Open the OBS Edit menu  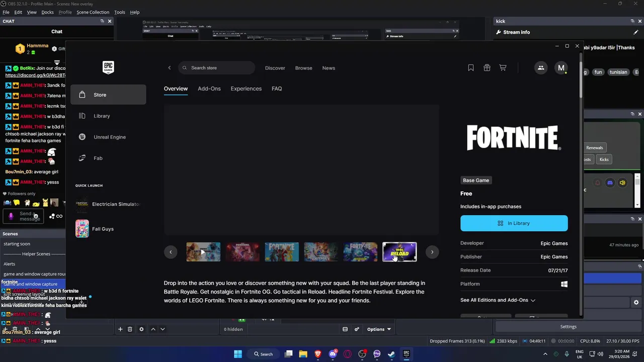pyautogui.click(x=18, y=12)
